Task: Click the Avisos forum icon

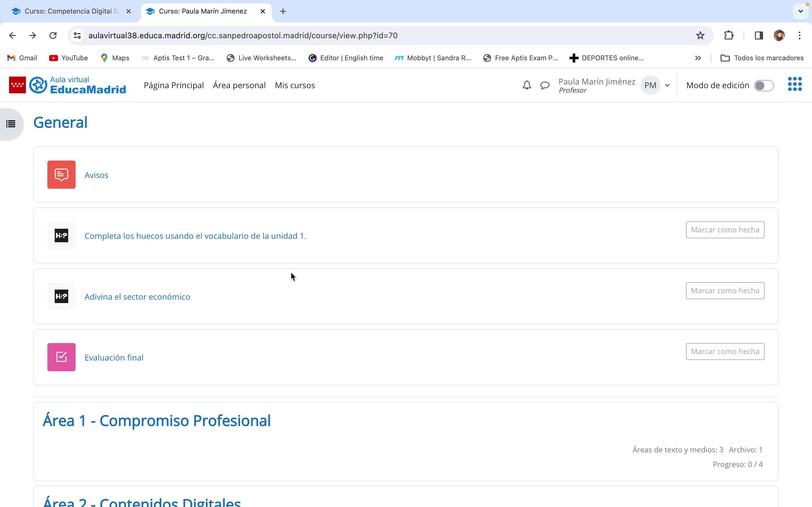Action: click(x=61, y=175)
